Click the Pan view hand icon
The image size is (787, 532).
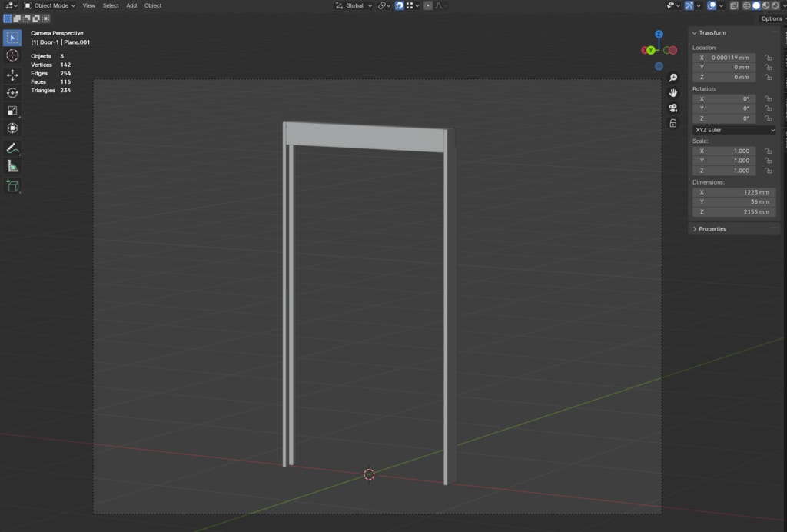(673, 93)
